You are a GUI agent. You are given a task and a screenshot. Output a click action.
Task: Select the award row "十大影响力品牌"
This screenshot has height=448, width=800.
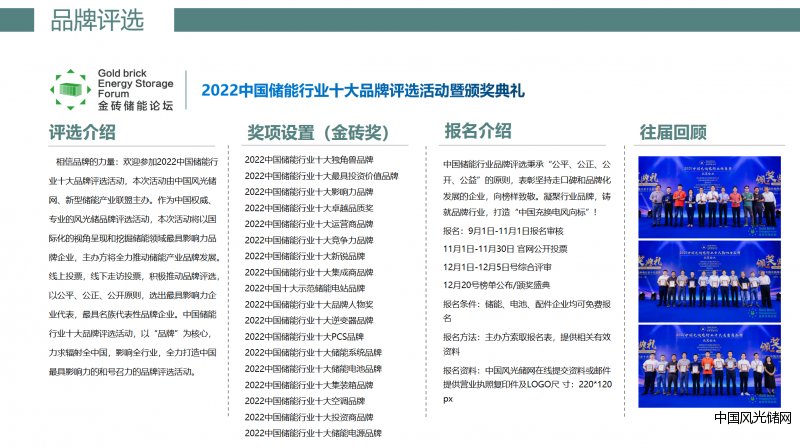(x=309, y=192)
